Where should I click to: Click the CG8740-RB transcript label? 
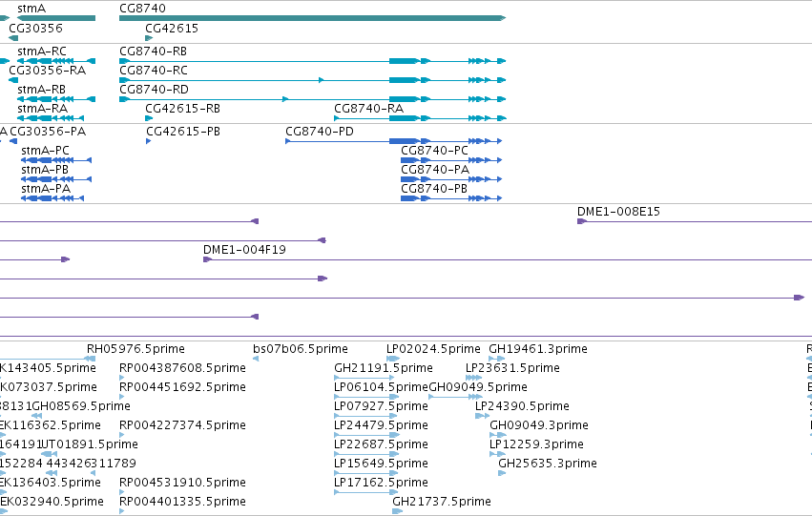154,52
